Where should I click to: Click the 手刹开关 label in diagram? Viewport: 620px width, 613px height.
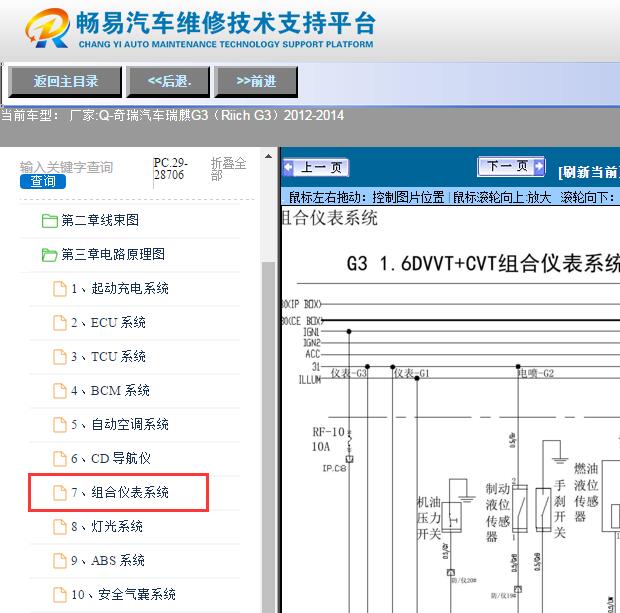[x=560, y=509]
